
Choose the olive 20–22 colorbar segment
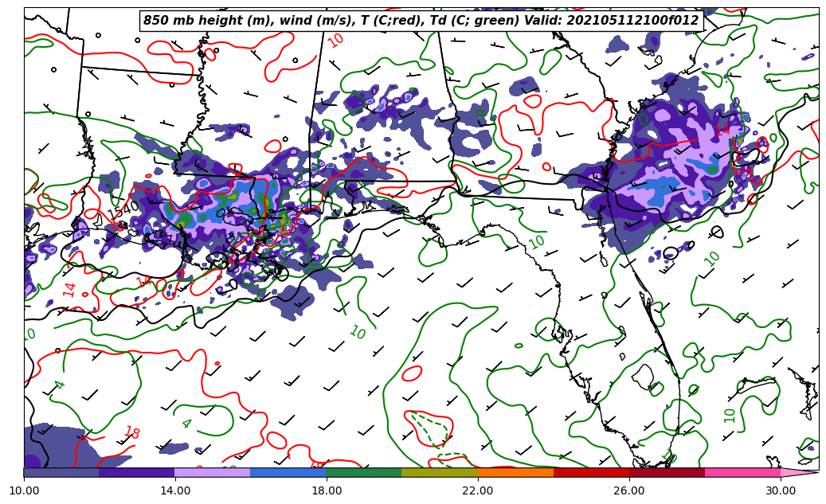click(440, 472)
